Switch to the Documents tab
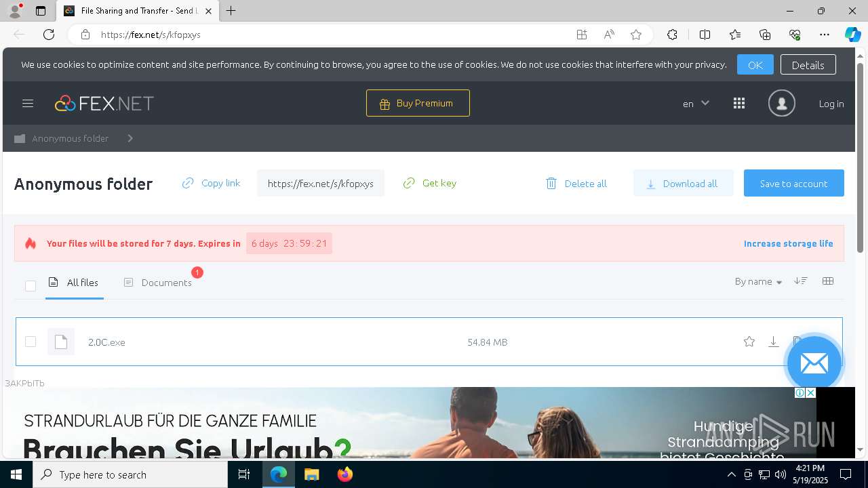The image size is (868, 488). tap(159, 283)
